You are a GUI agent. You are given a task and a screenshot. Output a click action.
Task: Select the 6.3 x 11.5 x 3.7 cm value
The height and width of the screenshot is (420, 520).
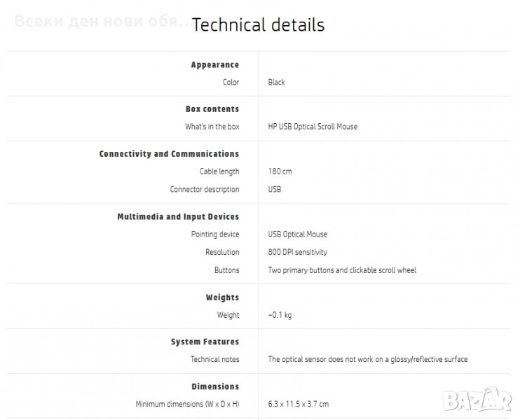(x=298, y=404)
